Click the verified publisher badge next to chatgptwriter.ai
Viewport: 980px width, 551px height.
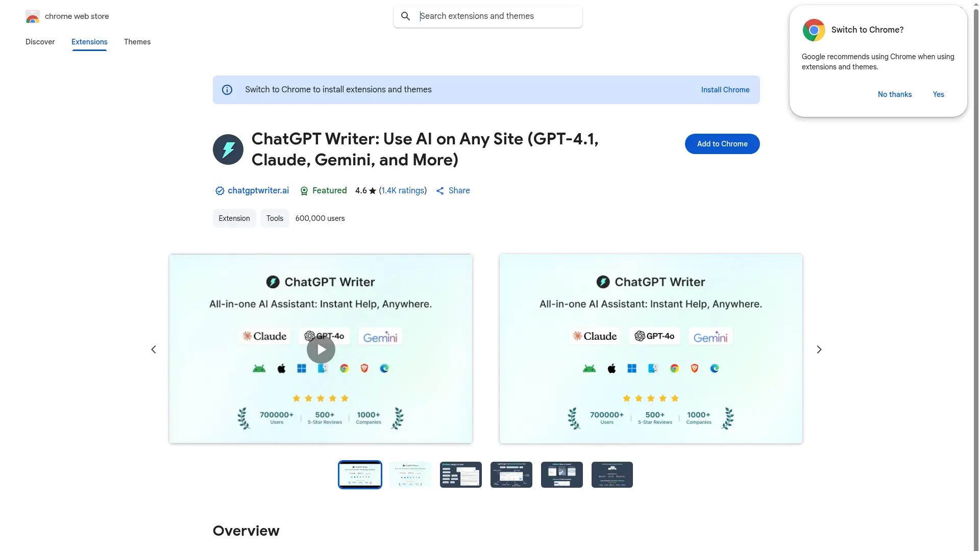[219, 190]
